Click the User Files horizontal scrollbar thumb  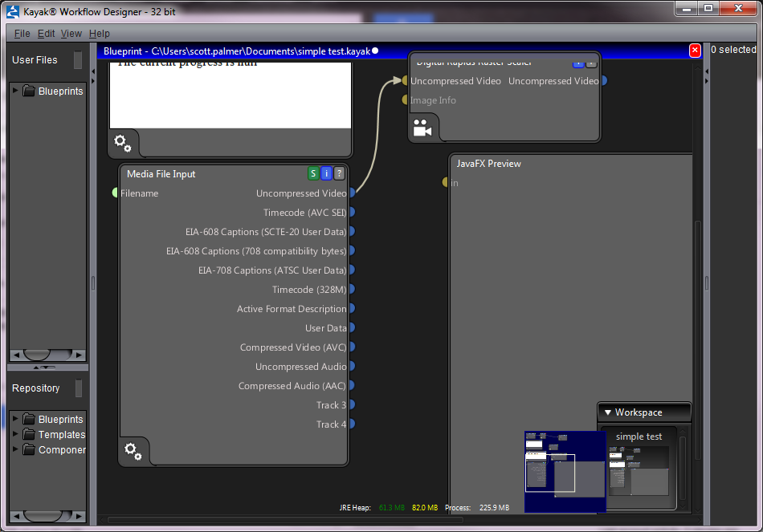[x=37, y=355]
